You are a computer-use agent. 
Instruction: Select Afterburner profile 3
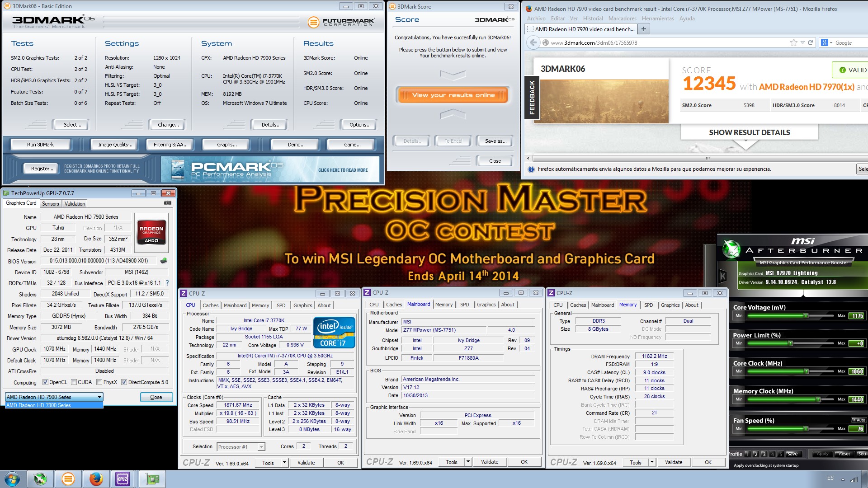click(x=764, y=454)
